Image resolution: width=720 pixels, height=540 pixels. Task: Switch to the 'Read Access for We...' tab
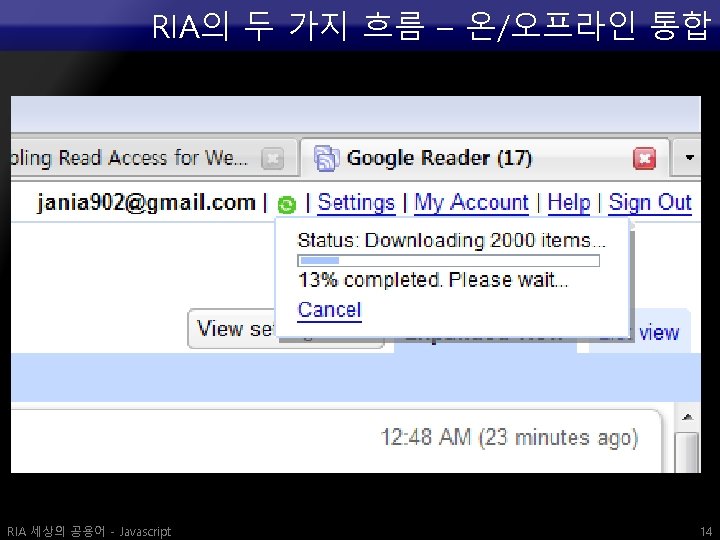(154, 158)
